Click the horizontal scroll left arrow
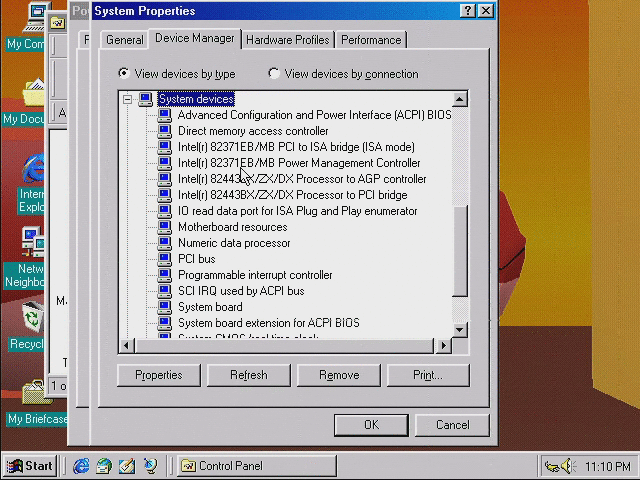Viewport: 640px width, 480px height. pyautogui.click(x=127, y=346)
